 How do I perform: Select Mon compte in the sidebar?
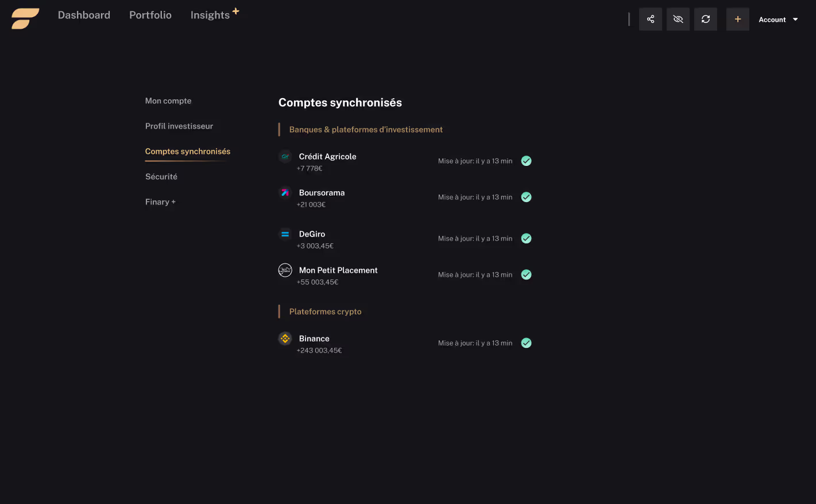(x=168, y=101)
